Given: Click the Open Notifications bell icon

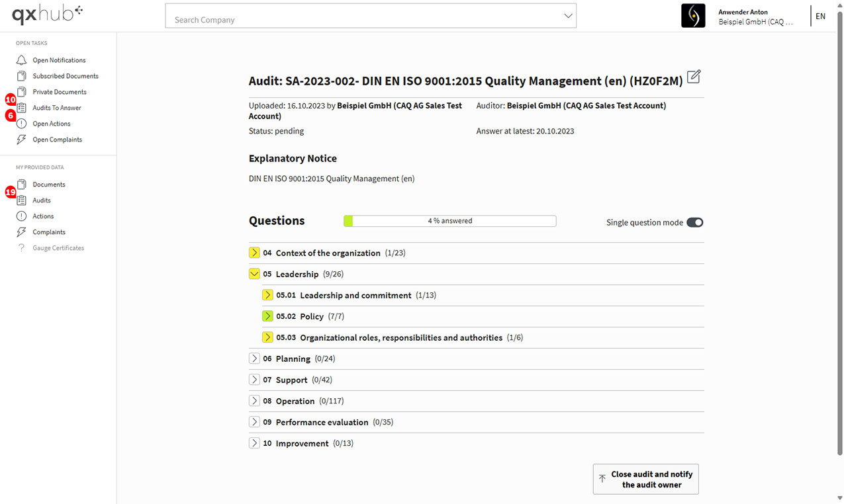Looking at the screenshot, I should click(x=22, y=60).
